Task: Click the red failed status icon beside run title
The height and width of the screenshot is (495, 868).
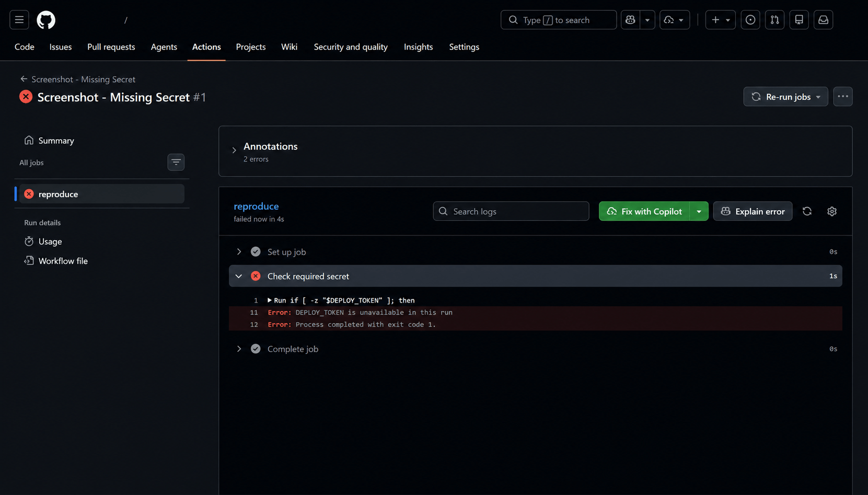Action: coord(26,97)
